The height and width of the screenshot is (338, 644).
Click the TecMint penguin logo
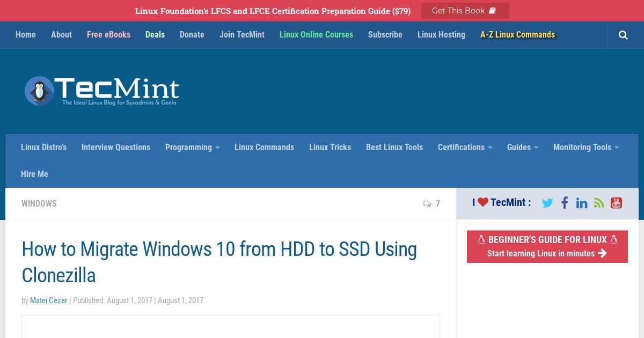(102, 91)
